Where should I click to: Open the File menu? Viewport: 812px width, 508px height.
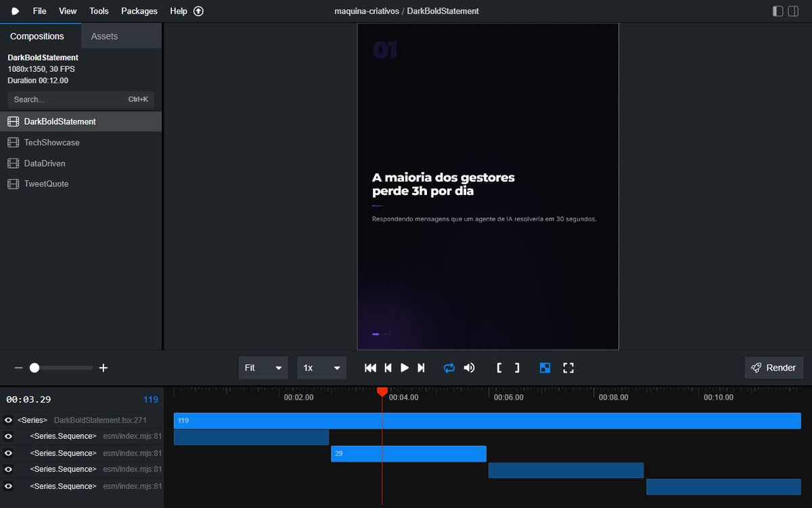point(39,11)
